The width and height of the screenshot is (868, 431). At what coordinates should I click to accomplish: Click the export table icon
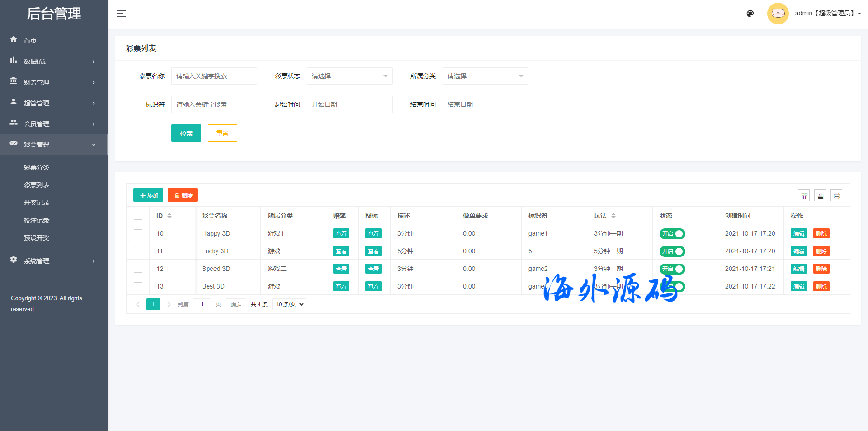pyautogui.click(x=820, y=196)
